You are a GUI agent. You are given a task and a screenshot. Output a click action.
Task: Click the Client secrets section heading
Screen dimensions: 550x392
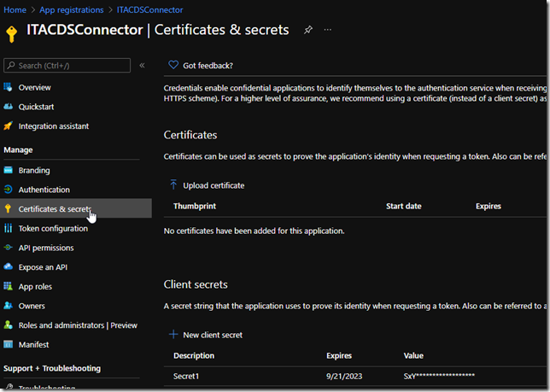coord(196,284)
